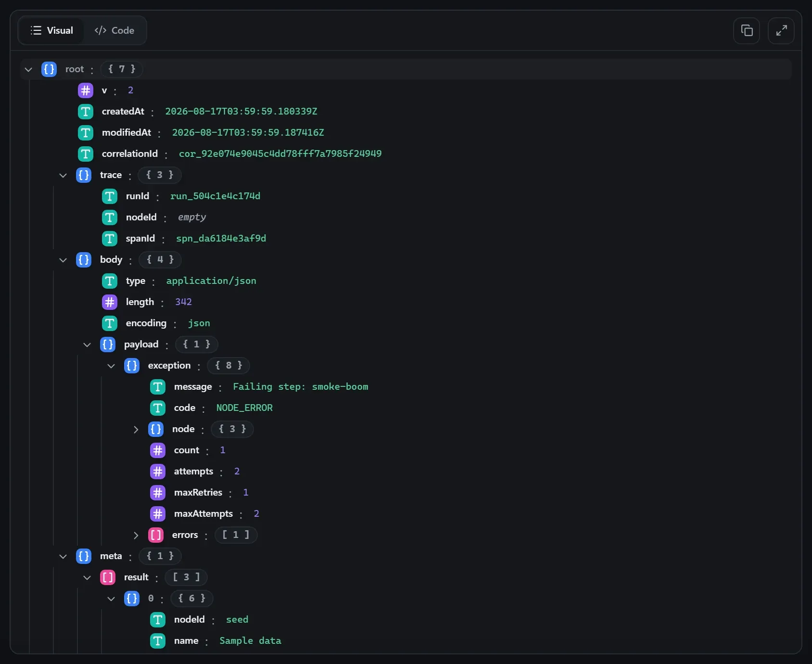Screen dimensions: 812x664
Task: Expand the node object
Action: pyautogui.click(x=136, y=429)
